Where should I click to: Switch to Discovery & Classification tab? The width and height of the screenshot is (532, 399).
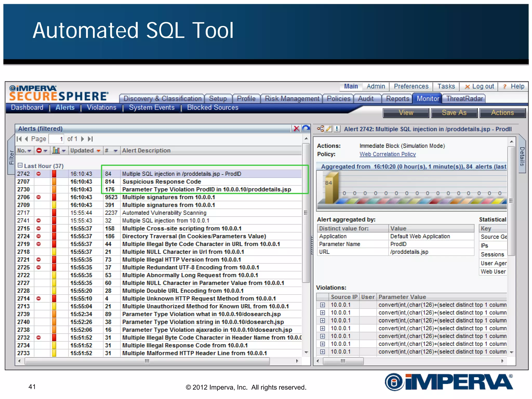coord(162,99)
